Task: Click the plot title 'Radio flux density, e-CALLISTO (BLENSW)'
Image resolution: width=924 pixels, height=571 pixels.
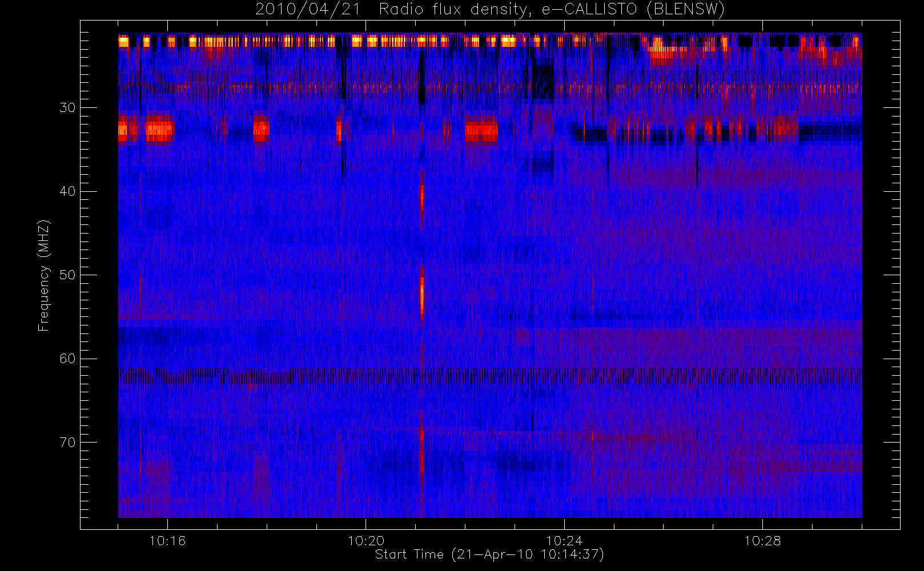Action: pos(552,10)
